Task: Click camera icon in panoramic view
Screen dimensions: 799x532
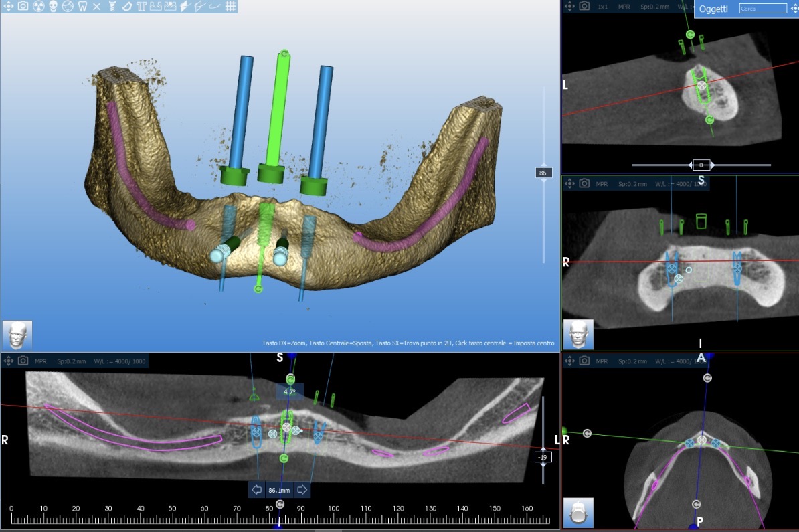Action: pos(23,361)
